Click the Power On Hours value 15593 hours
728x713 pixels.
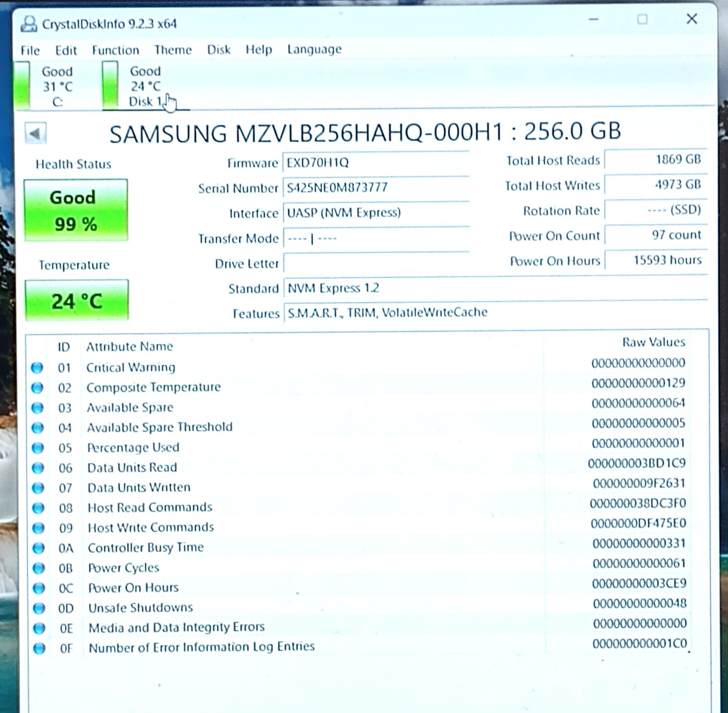[656, 260]
